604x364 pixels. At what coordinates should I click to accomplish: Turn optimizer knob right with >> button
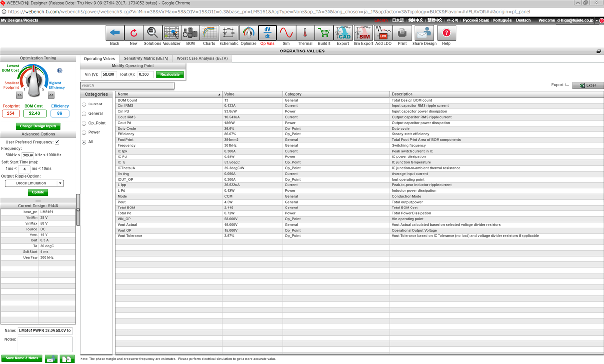point(51,95)
